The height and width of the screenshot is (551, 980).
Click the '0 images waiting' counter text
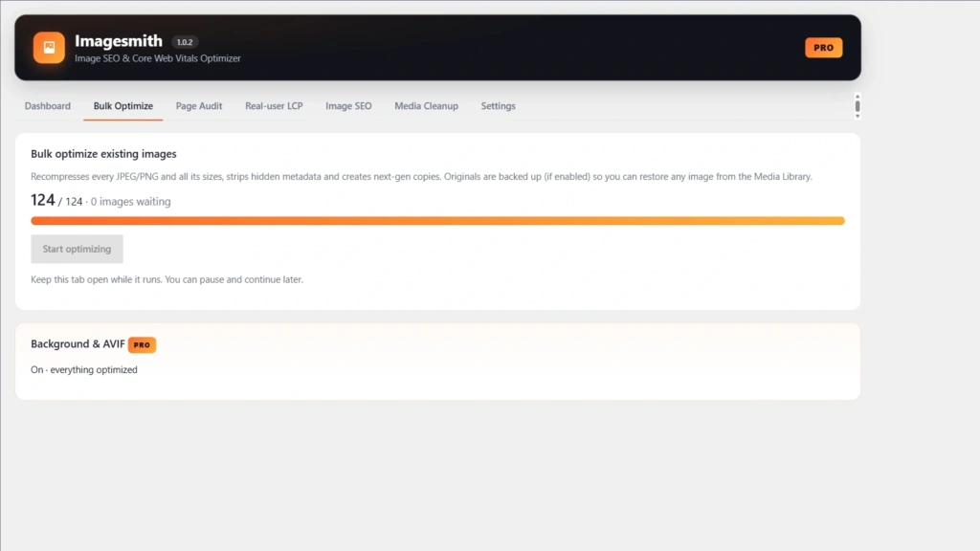tap(130, 201)
